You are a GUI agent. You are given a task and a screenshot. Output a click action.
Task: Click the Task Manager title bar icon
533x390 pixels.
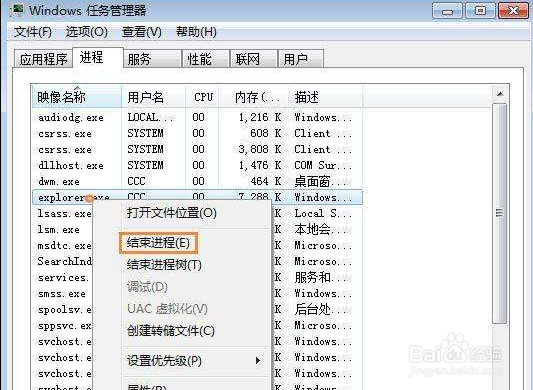17,10
